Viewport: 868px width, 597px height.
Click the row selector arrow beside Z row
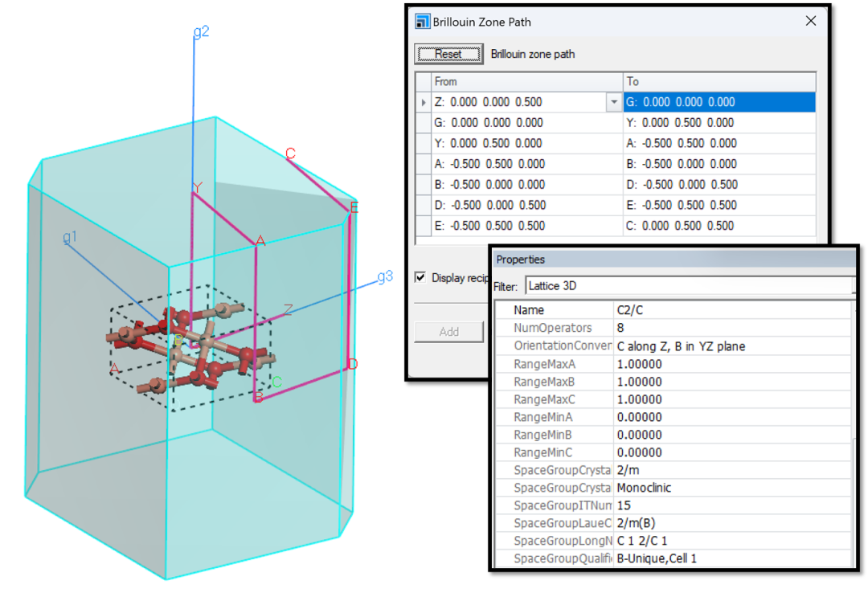pyautogui.click(x=424, y=102)
